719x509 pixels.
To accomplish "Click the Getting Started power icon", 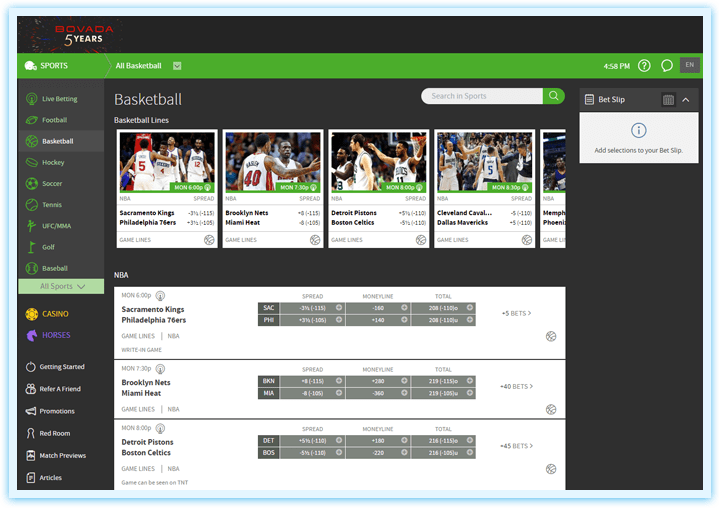I will click(31, 367).
